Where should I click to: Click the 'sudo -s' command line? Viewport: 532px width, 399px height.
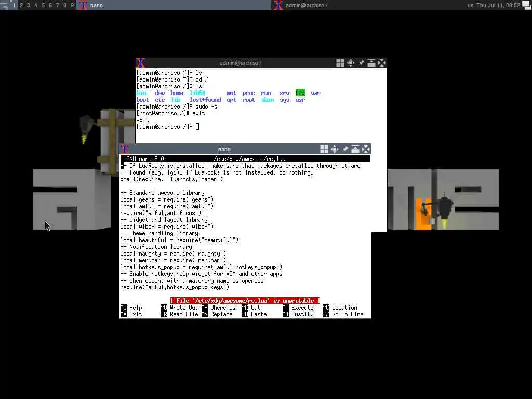coord(177,107)
